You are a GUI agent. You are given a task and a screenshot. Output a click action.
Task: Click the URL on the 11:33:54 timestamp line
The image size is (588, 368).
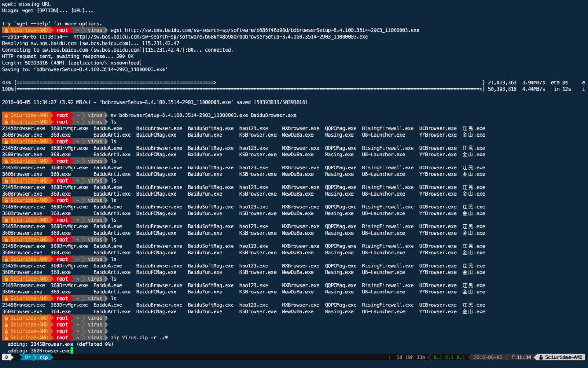tap(220, 37)
